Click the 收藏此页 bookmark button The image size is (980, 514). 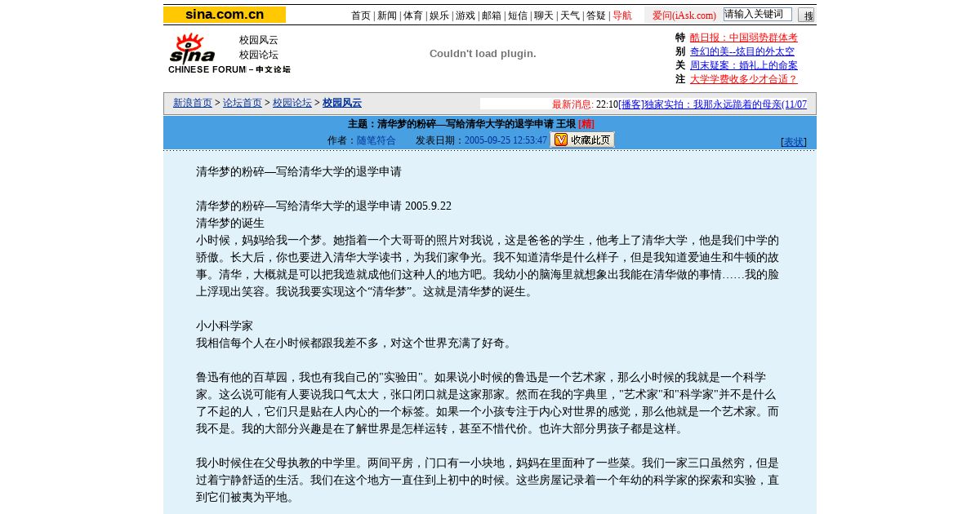pos(583,140)
